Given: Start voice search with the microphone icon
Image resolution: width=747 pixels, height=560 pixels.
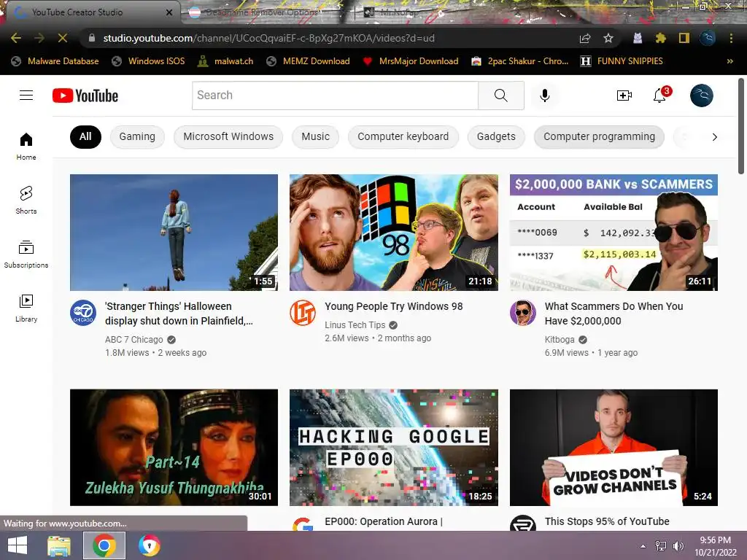Looking at the screenshot, I should pyautogui.click(x=545, y=96).
